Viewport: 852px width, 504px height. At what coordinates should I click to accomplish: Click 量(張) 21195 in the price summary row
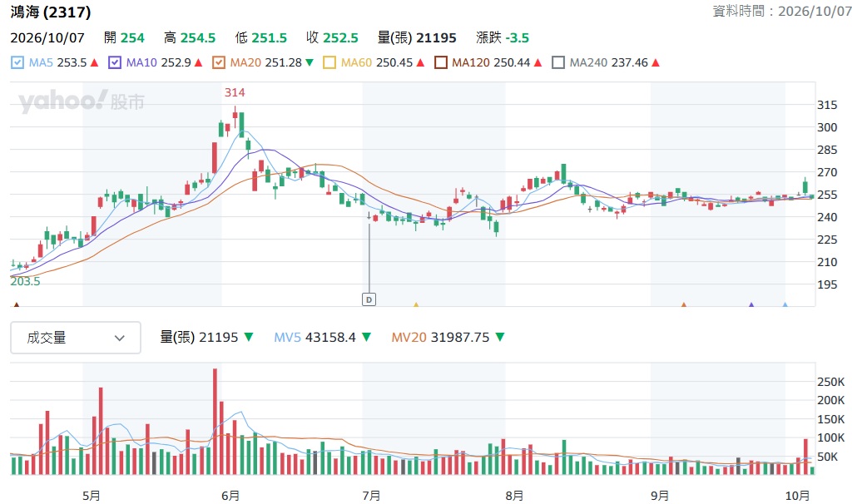click(x=417, y=38)
